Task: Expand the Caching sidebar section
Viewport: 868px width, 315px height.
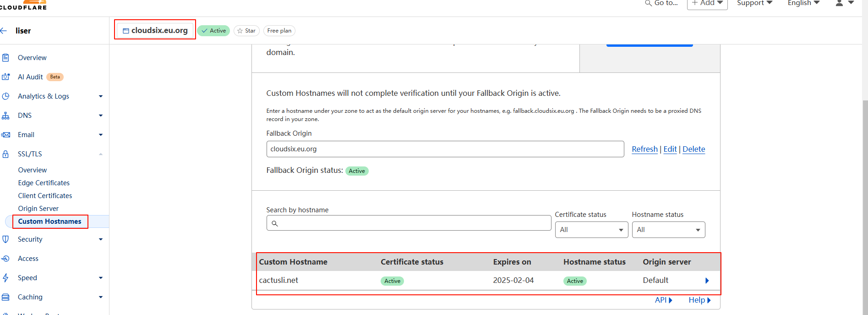Action: (101, 297)
